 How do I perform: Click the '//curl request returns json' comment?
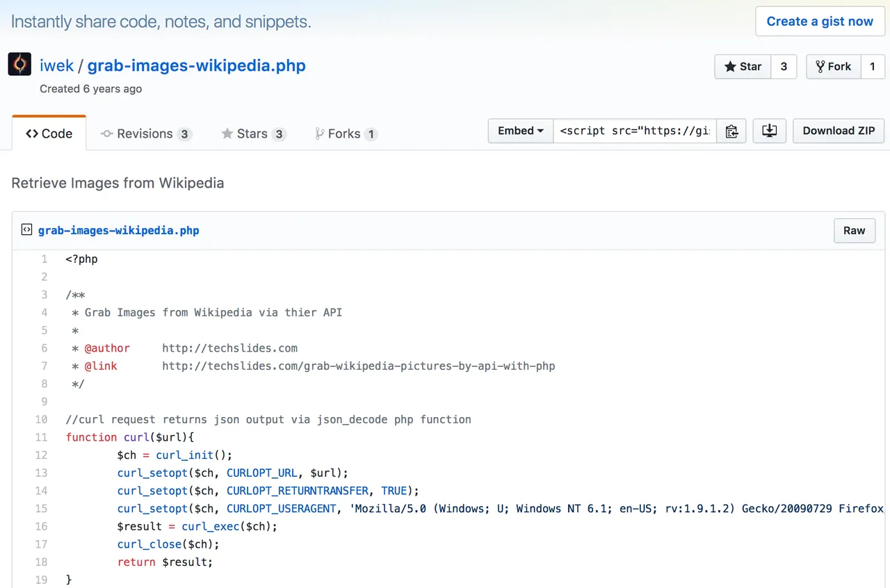click(268, 420)
